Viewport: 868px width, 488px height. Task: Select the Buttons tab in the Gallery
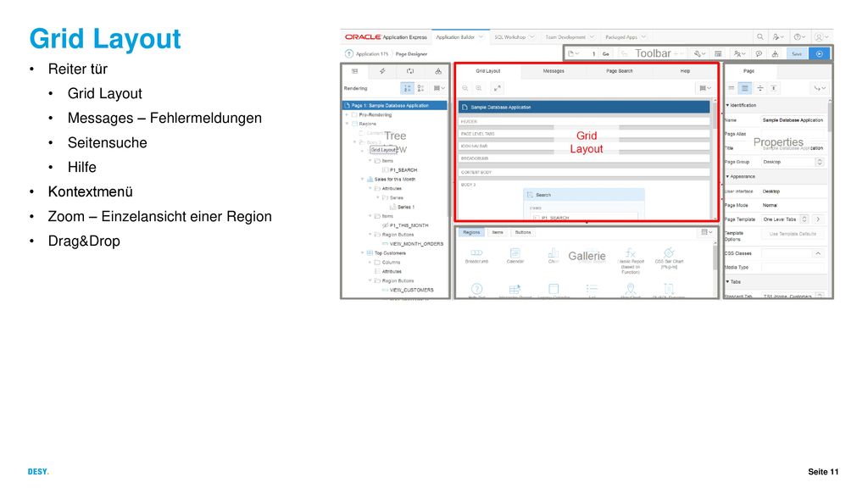522,232
